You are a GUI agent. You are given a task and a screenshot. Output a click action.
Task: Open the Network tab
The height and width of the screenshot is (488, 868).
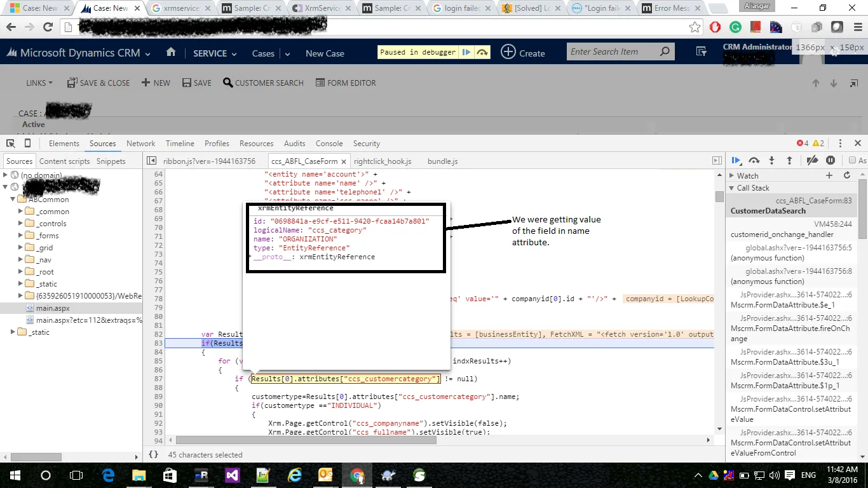tap(141, 144)
